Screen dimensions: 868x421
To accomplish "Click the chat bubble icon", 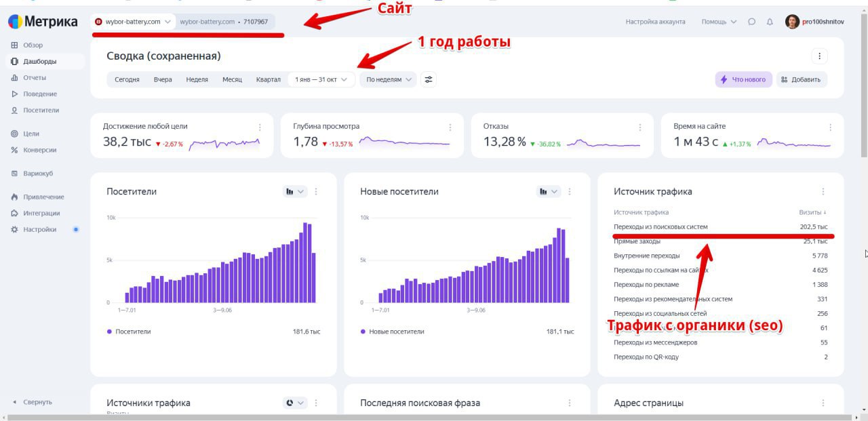I will pos(751,22).
